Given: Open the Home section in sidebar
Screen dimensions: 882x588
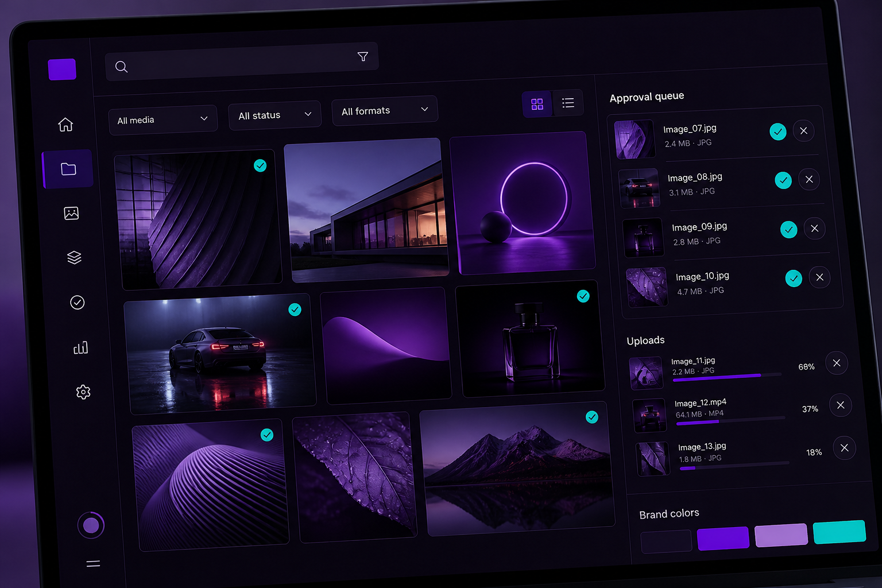Looking at the screenshot, I should pos(65,124).
